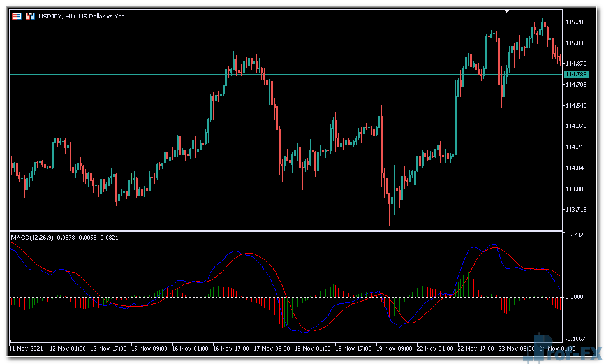Click the MACD 0.0000 zero level label
Screen dimensions: 604x364
[576, 297]
